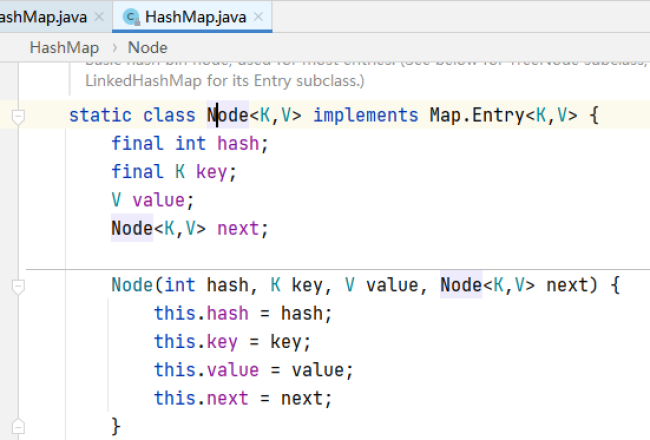Click the hash field in 'final int hash;'
The width and height of the screenshot is (650, 440).
(x=238, y=144)
